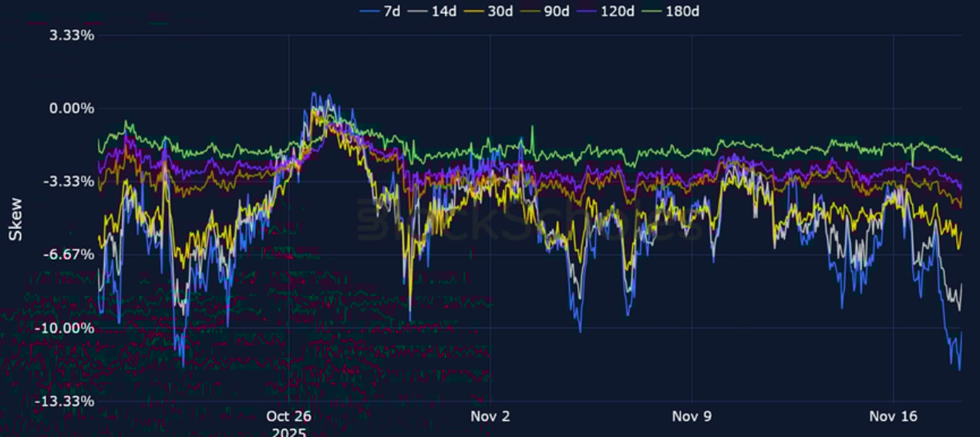980x437 pixels.
Task: Select the Oct 26 x-axis date label
Action: pyautogui.click(x=288, y=416)
